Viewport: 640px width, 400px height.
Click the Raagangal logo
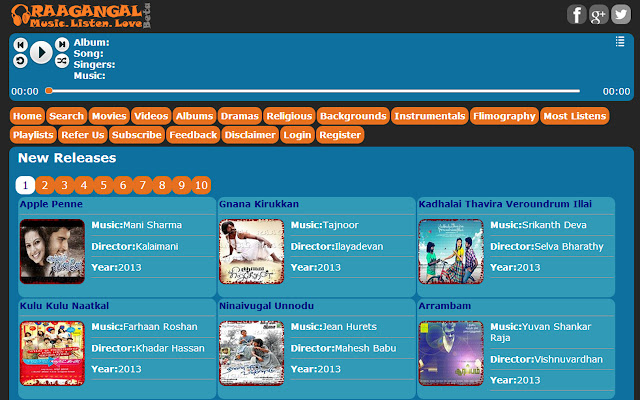(x=81, y=16)
